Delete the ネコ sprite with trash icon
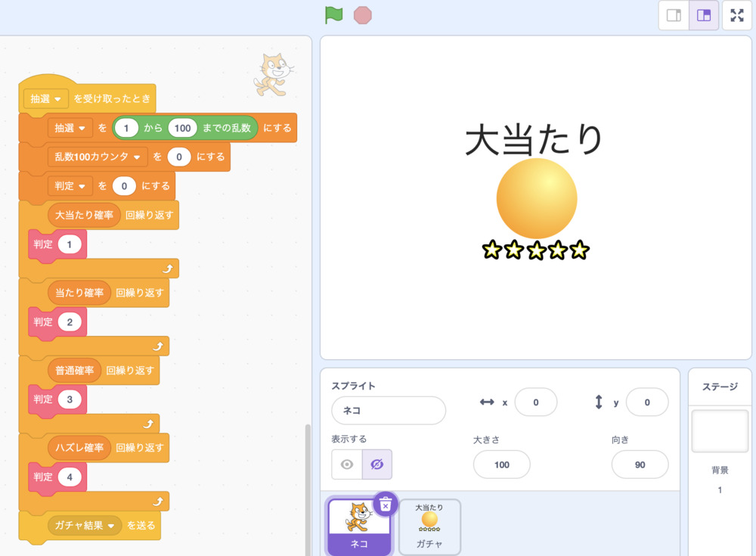This screenshot has width=756, height=556. (386, 504)
